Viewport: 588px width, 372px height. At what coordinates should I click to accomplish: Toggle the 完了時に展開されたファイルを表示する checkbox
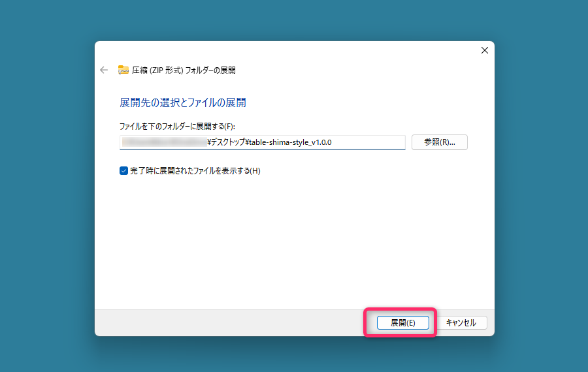[x=123, y=171]
